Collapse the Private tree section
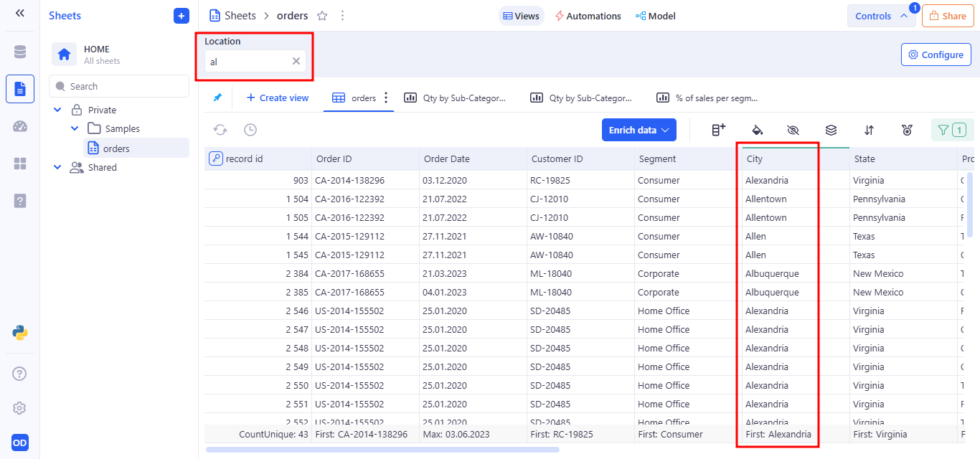Screen dimensions: 980x459 click(57, 110)
